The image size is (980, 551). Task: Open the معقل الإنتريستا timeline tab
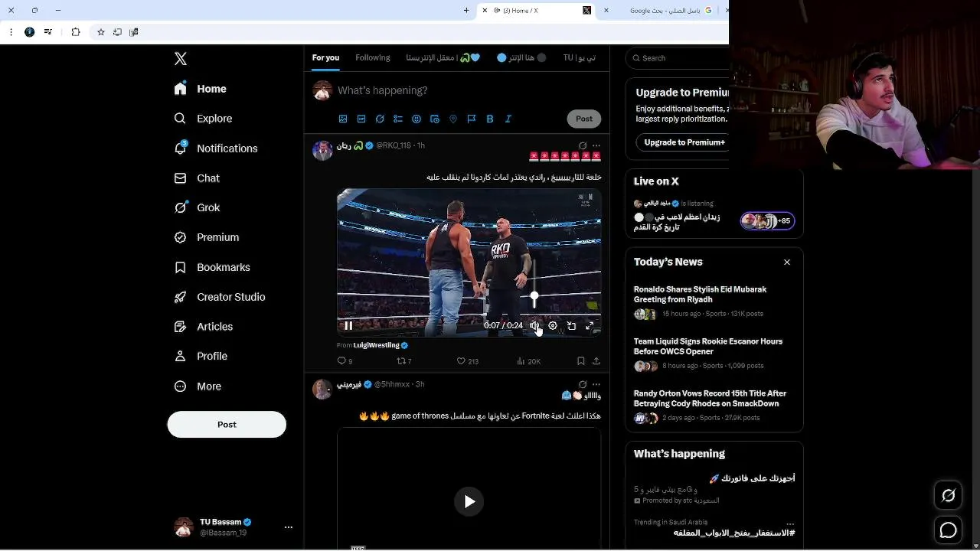[443, 57]
